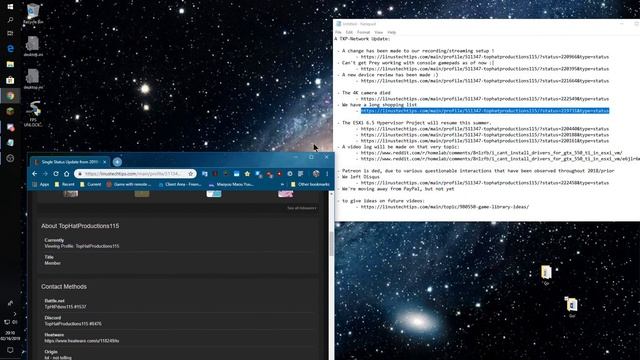Close the Single Status Update tab
Screen dimensions: 640x360
[104, 162]
